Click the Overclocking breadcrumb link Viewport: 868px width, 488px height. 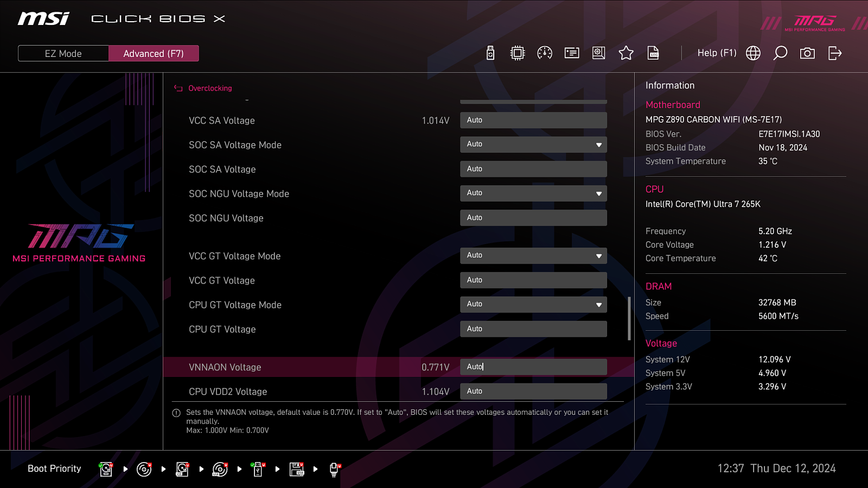210,88
